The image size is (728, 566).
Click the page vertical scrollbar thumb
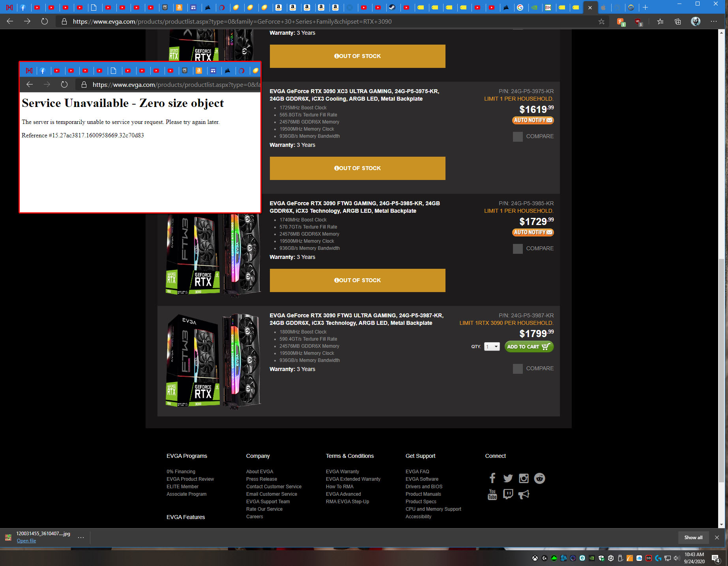point(721,370)
